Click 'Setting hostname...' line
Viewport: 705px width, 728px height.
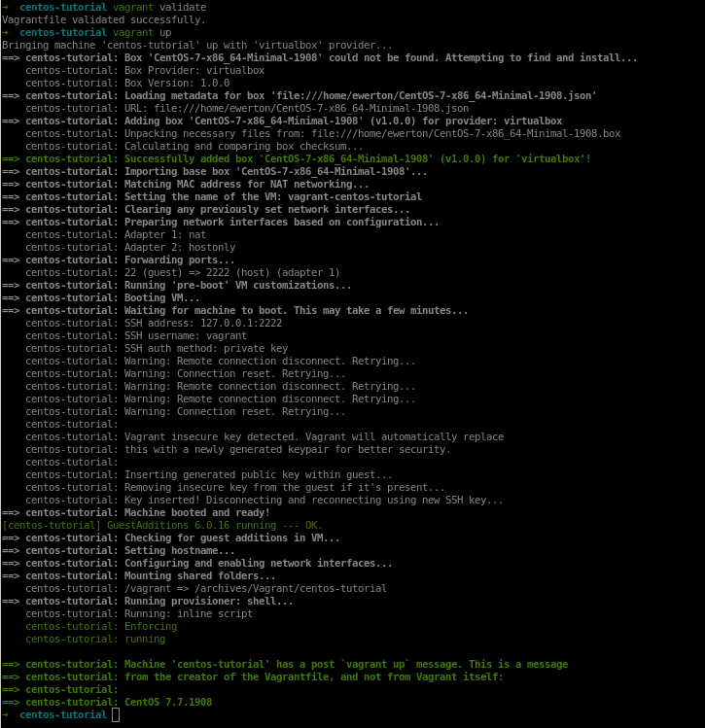click(x=119, y=551)
